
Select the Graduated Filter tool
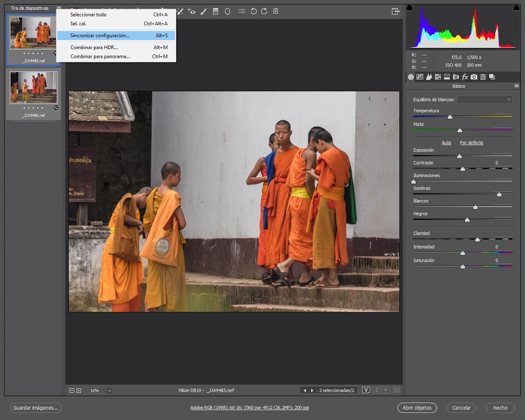[x=216, y=11]
